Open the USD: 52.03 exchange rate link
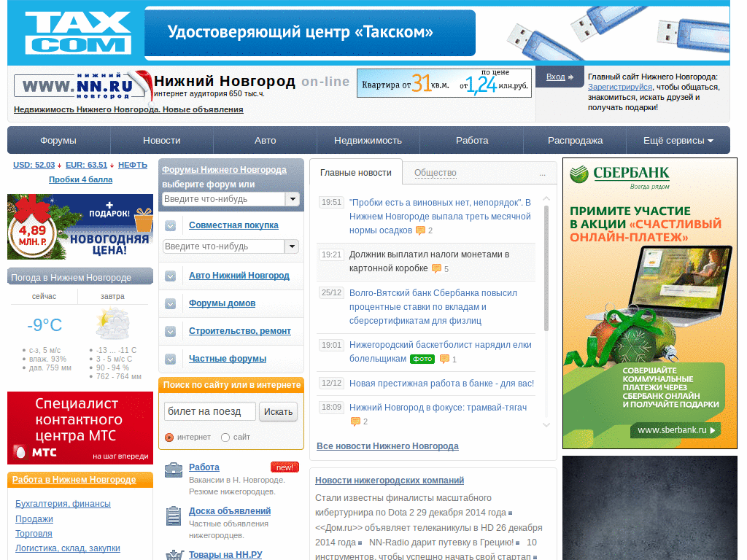The image size is (747, 560). click(x=34, y=166)
